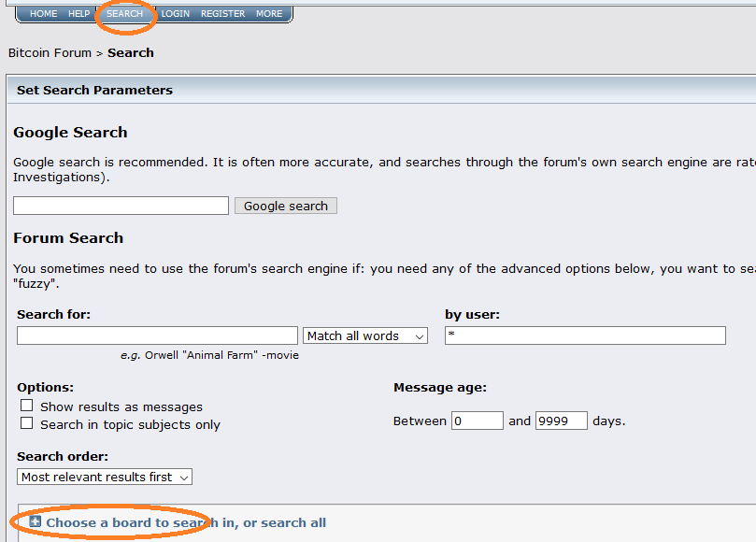Open the MORE menu
Screen dimensions: 756x542
pyautogui.click(x=269, y=13)
